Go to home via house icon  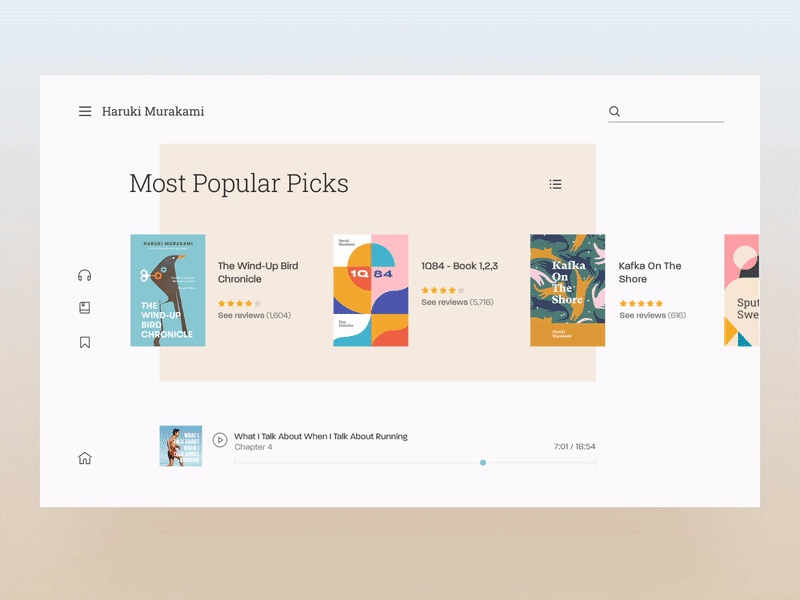(x=85, y=458)
